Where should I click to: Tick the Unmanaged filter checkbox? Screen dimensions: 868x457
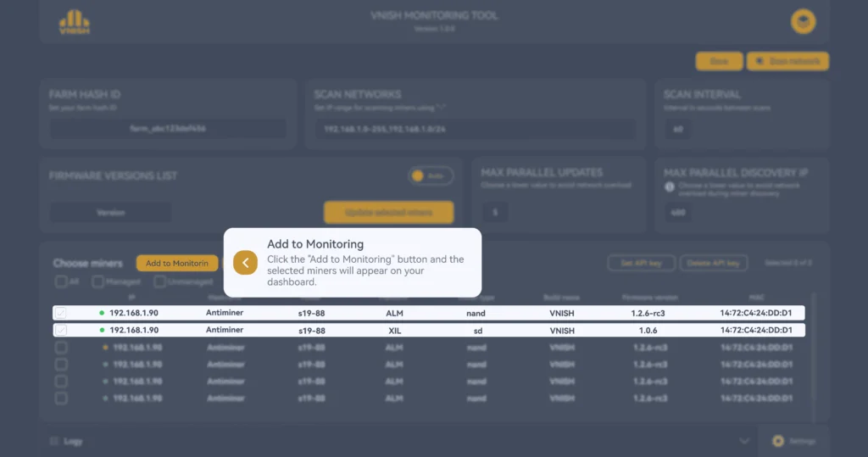click(160, 282)
